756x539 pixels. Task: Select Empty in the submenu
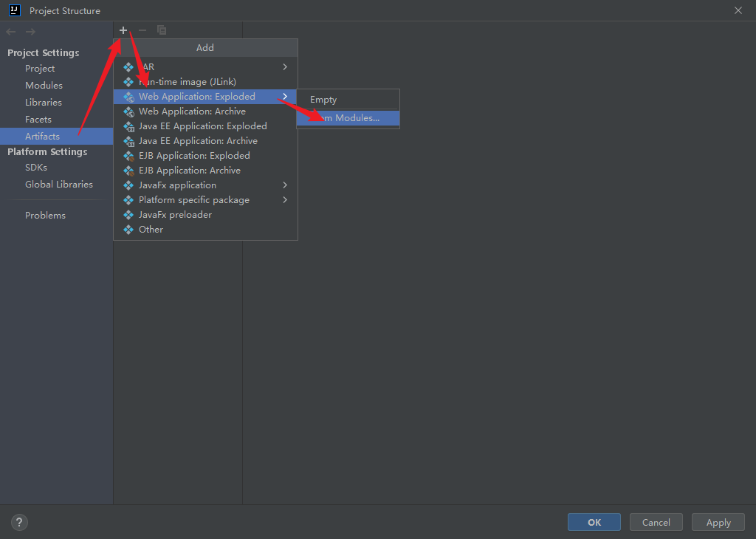coord(348,100)
